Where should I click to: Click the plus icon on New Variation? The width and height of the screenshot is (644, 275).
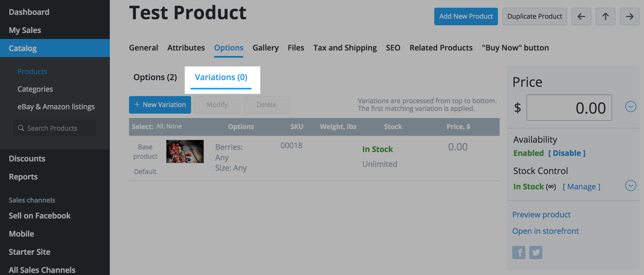137,105
